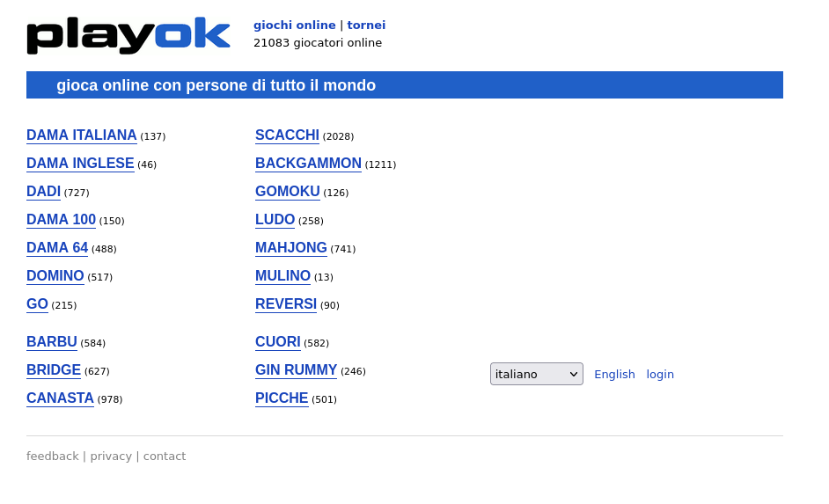The image size is (829, 504).
Task: Select the Gin Rummy link
Action: pos(296,370)
